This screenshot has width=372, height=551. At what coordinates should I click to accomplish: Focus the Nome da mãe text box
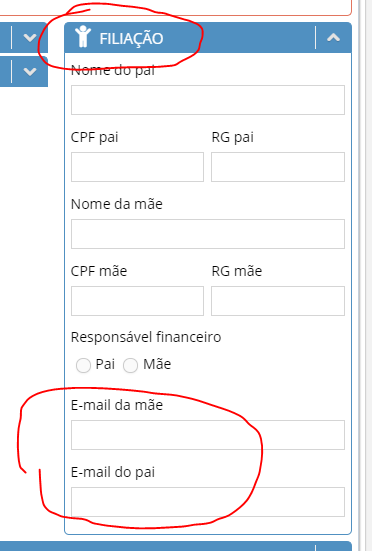click(208, 234)
